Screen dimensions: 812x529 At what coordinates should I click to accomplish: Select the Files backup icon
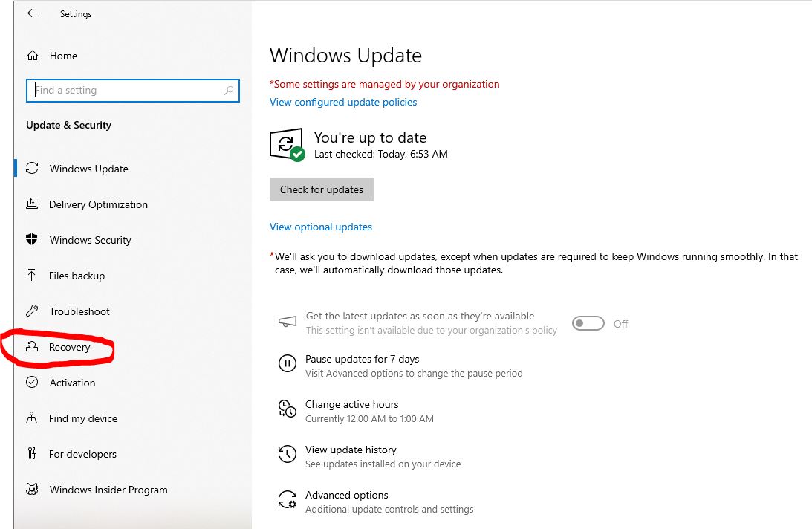click(x=31, y=276)
